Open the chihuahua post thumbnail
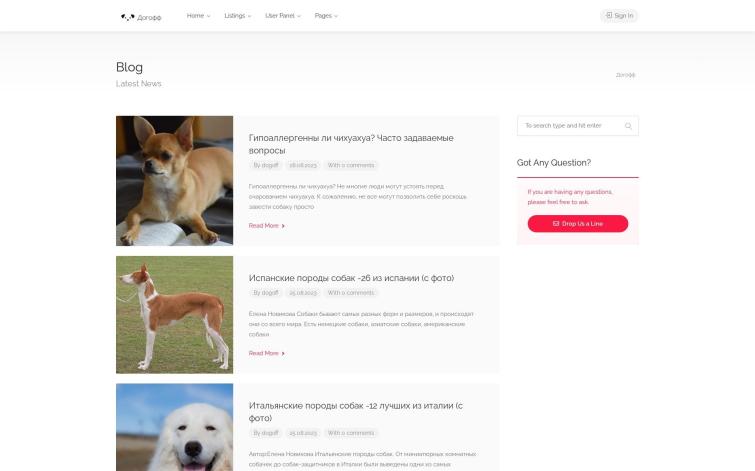This screenshot has width=755, height=471. pos(174,181)
